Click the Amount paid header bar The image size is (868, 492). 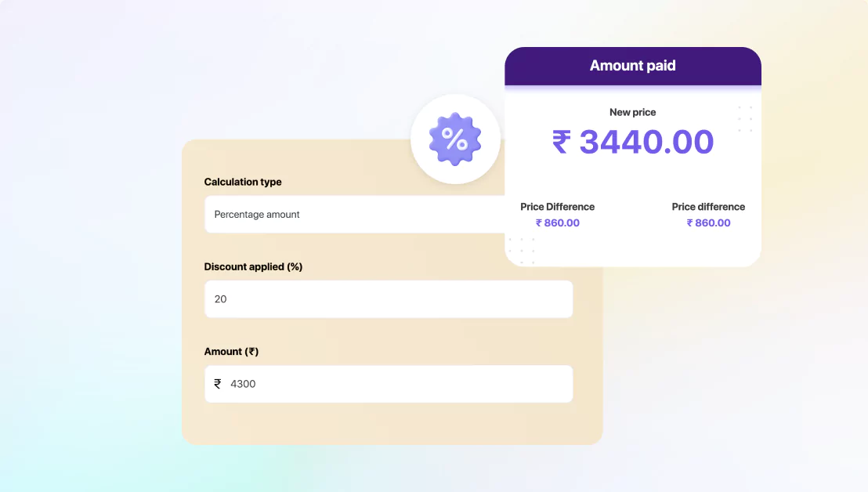pos(633,66)
